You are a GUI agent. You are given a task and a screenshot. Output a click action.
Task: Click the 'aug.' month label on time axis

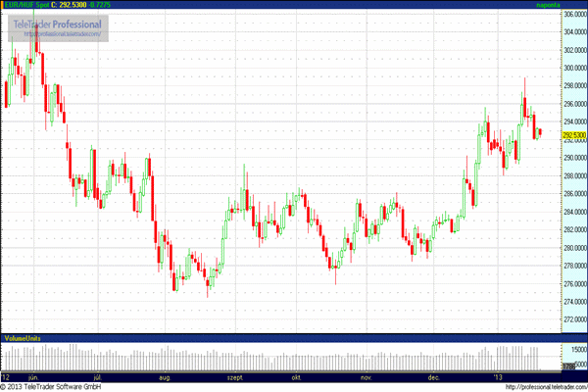(165, 376)
